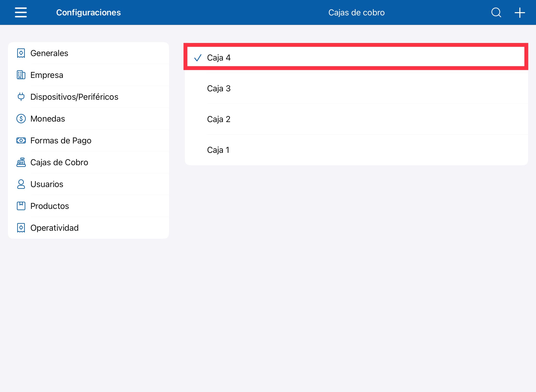Add a new caja with plus icon
The image size is (536, 392).
[x=520, y=13]
